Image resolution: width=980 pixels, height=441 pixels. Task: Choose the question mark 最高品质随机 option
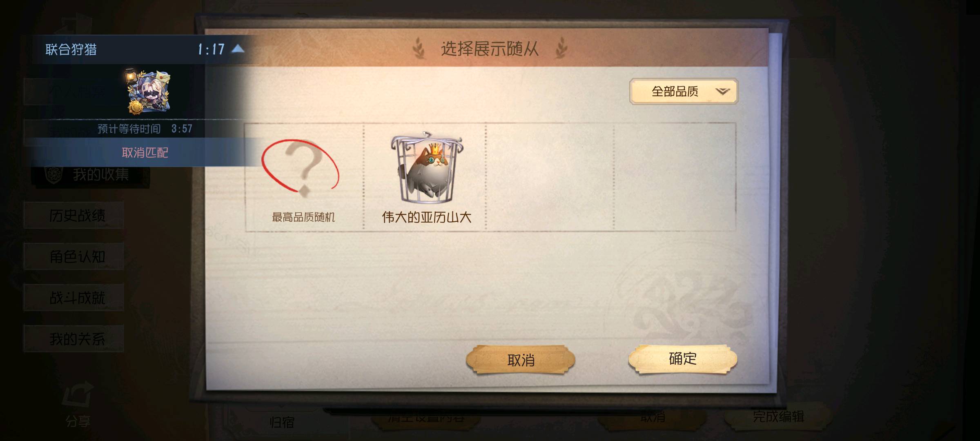pyautogui.click(x=303, y=178)
